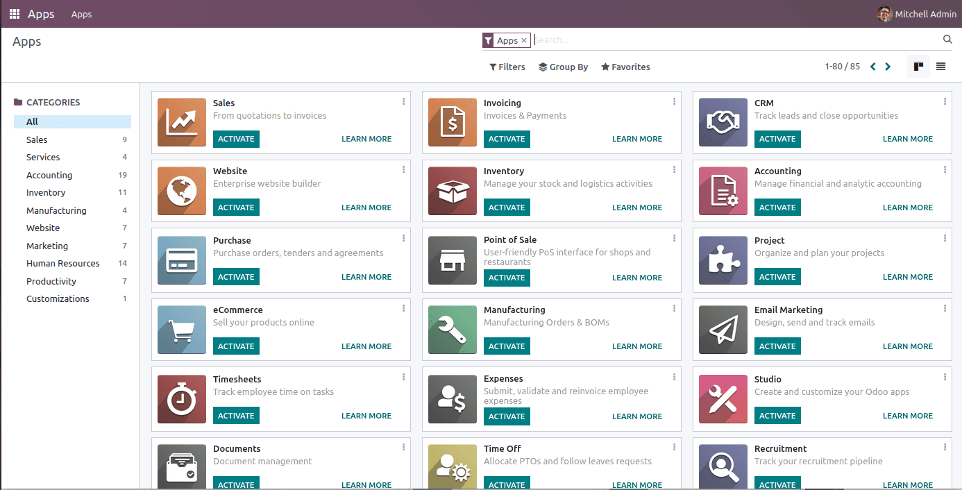Click the search magnifier icon
The image size is (962, 490).
947,40
